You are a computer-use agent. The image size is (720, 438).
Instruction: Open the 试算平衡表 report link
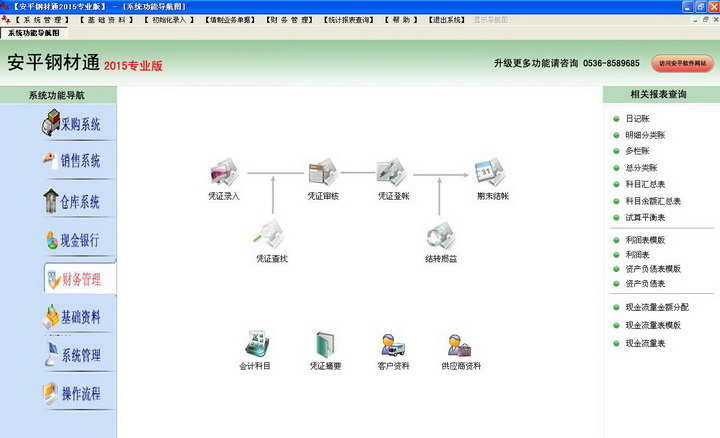(x=645, y=218)
